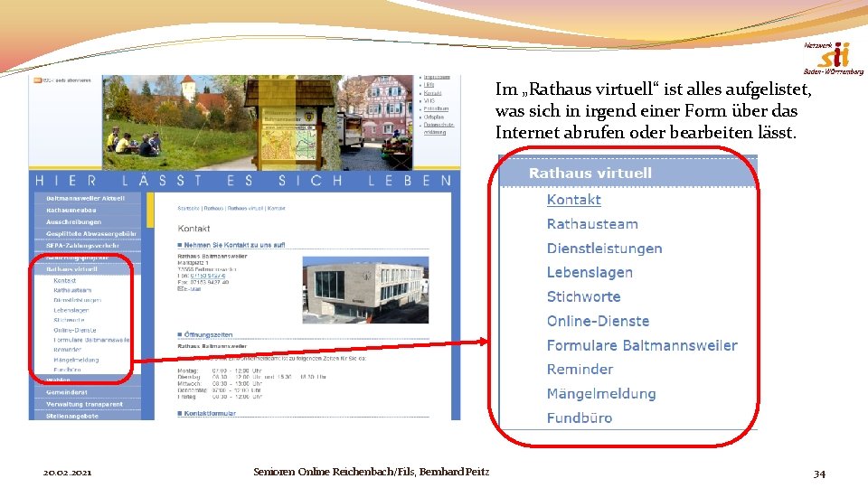
Task: Click the information board image in header
Action: click(289, 123)
